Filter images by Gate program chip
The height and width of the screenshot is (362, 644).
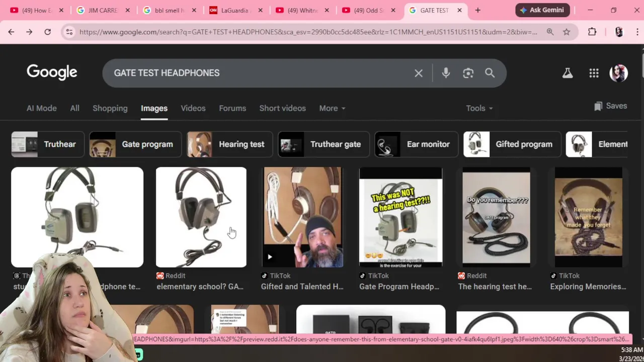point(135,144)
